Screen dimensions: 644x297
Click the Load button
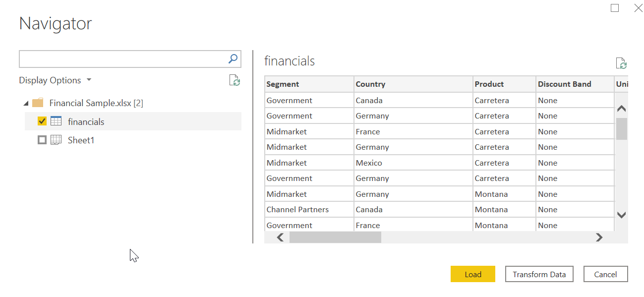pos(473,274)
